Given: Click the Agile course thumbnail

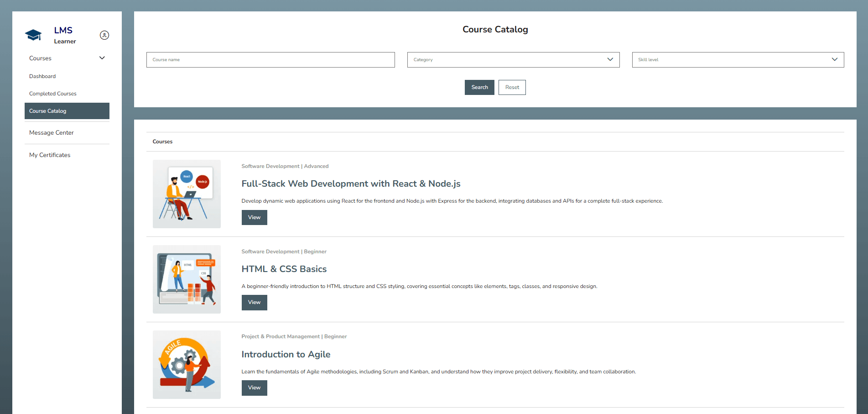Looking at the screenshot, I should [x=187, y=364].
